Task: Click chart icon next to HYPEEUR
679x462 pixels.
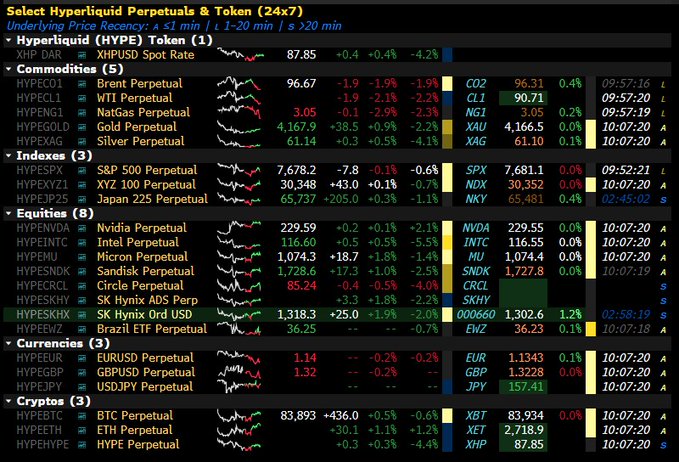Action: point(82,358)
